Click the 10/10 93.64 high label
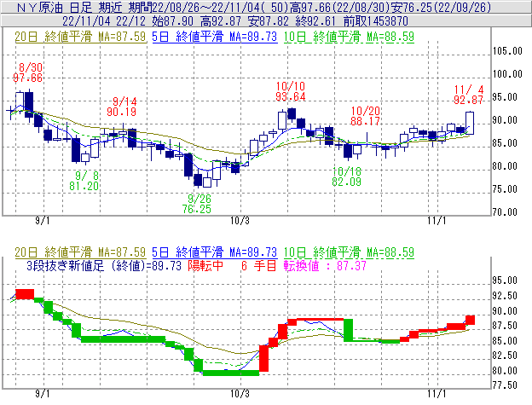 click(291, 91)
